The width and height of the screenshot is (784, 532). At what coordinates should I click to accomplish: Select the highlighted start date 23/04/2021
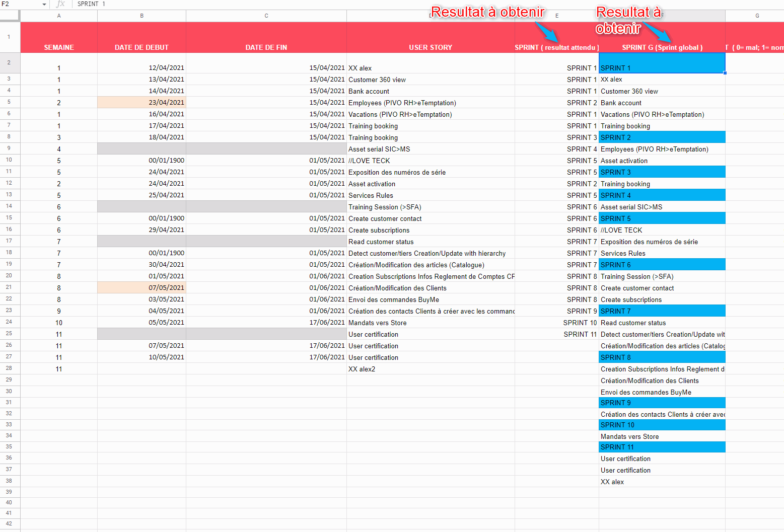tap(141, 102)
